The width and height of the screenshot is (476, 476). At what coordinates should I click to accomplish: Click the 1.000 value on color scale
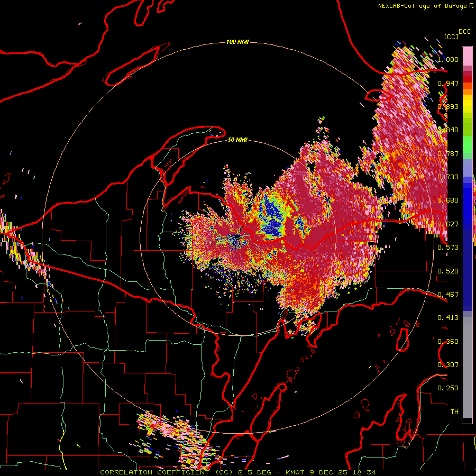pyautogui.click(x=448, y=59)
